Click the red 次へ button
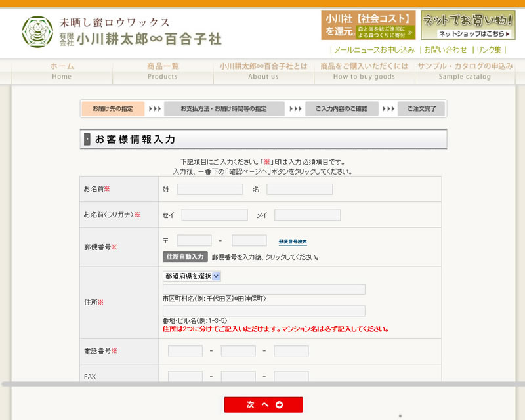The width and height of the screenshot is (525, 420). coord(263,405)
